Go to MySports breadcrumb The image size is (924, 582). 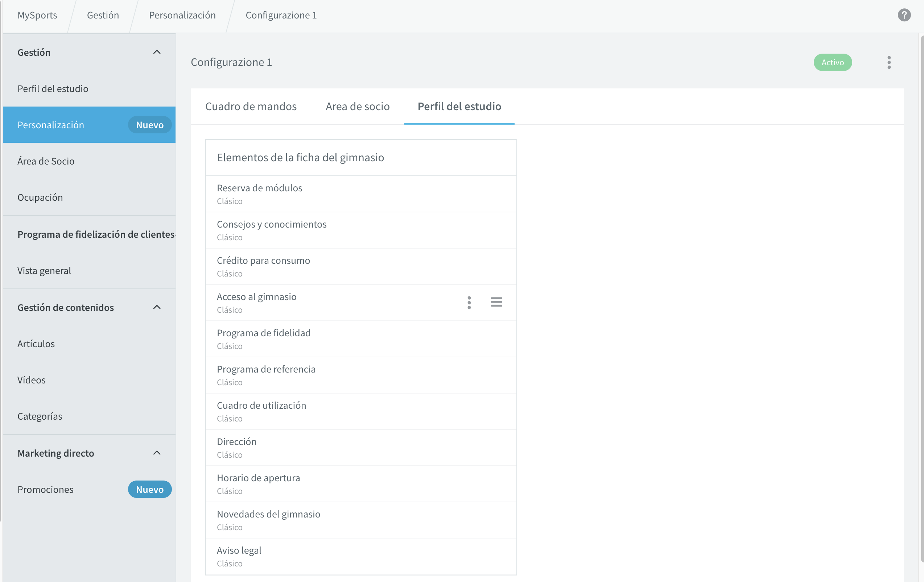click(x=37, y=15)
